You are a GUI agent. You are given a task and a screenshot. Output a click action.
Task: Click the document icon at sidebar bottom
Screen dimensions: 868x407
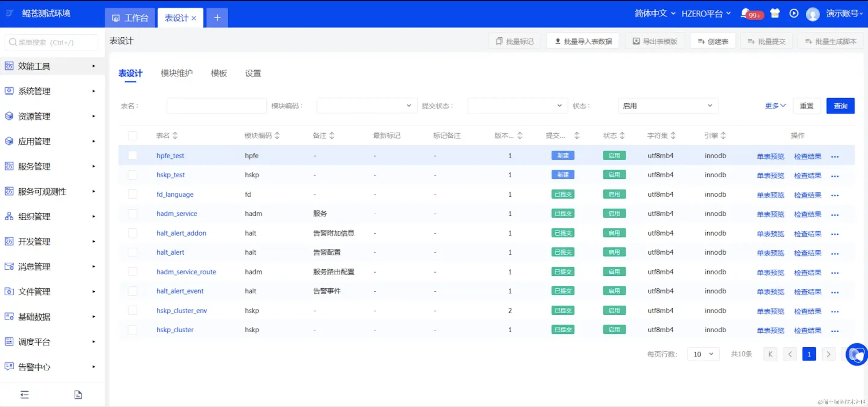click(x=78, y=394)
